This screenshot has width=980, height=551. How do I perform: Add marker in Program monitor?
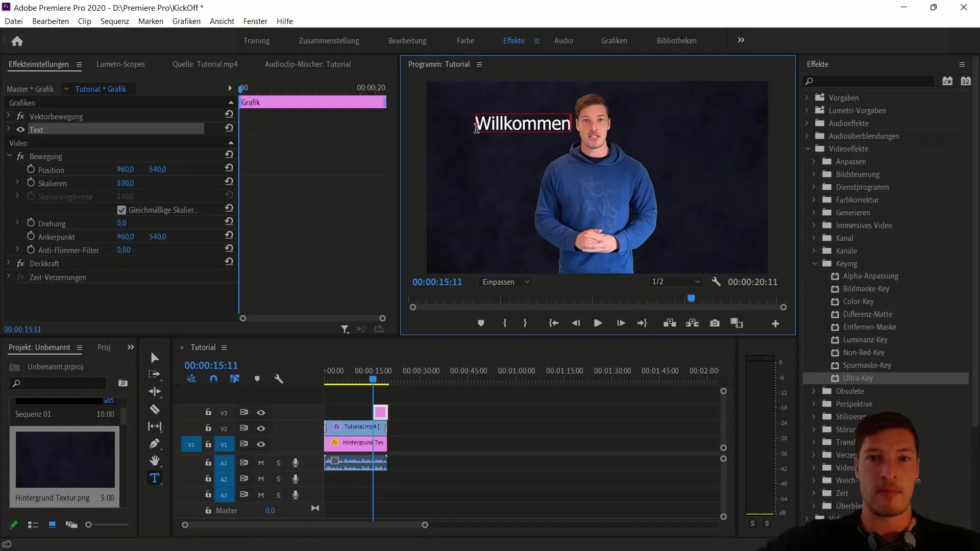click(481, 323)
